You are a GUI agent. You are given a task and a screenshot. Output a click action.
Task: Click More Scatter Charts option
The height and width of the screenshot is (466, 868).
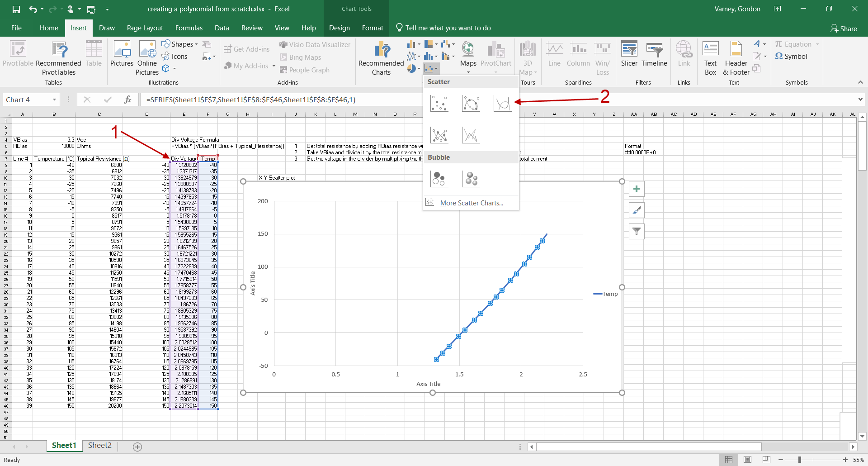pyautogui.click(x=471, y=203)
